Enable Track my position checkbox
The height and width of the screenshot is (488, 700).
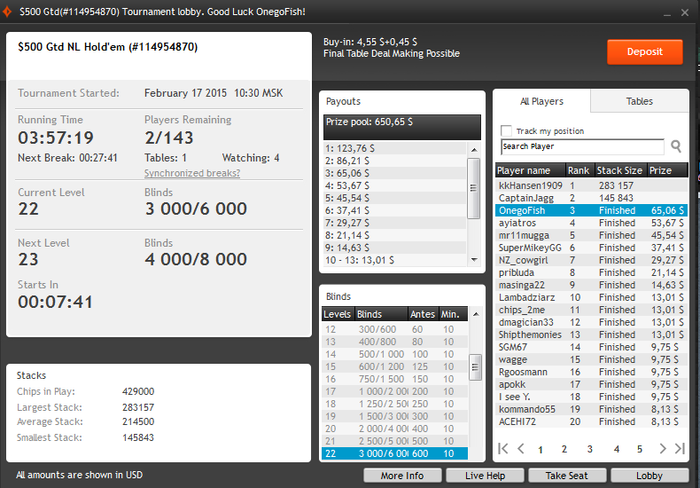tap(506, 131)
